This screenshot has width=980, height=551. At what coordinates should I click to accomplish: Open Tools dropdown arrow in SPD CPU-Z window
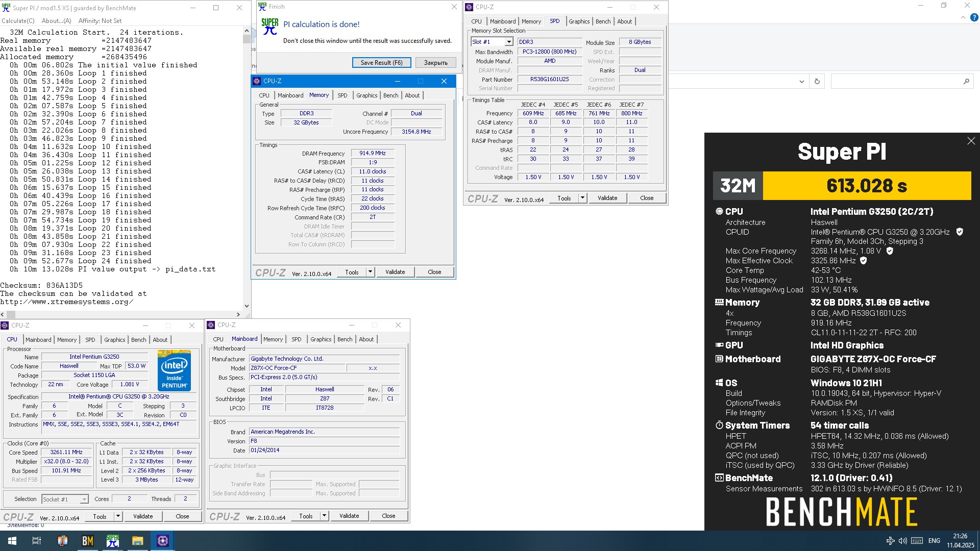582,198
